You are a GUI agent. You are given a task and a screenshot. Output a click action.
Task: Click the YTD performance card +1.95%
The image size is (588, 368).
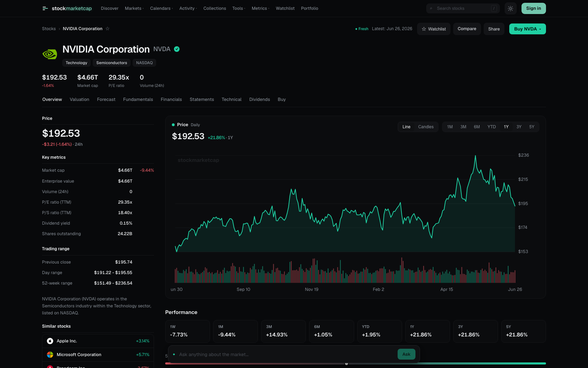point(379,331)
